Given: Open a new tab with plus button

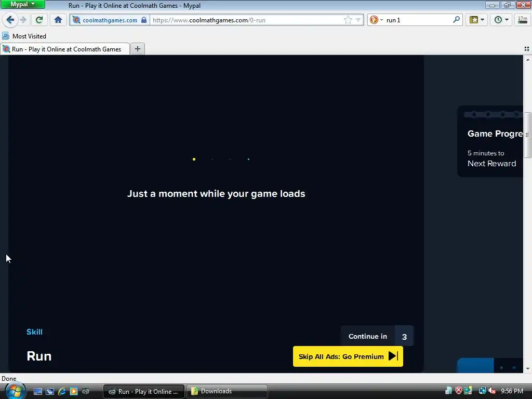Looking at the screenshot, I should (137, 49).
